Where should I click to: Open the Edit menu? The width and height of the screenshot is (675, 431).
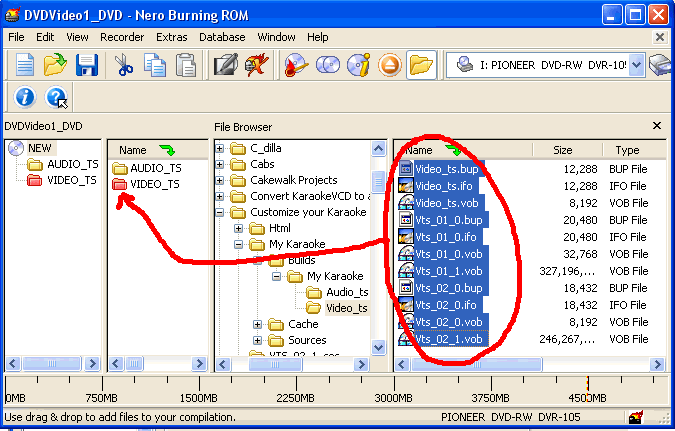45,37
